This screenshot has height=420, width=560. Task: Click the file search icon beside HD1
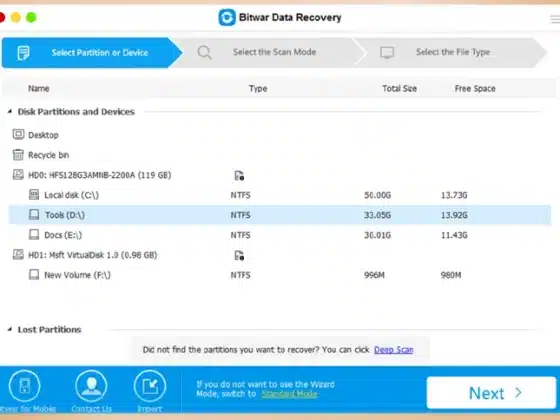pyautogui.click(x=239, y=255)
